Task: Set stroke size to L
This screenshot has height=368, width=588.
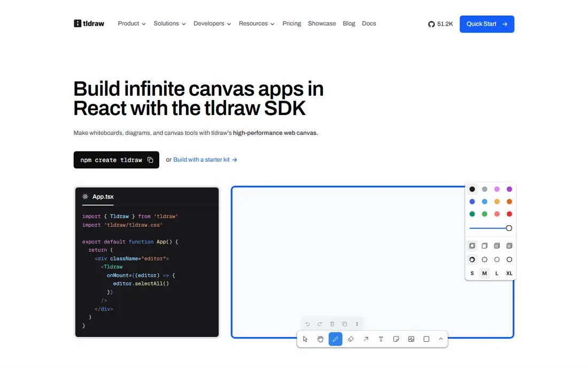Action: point(497,273)
